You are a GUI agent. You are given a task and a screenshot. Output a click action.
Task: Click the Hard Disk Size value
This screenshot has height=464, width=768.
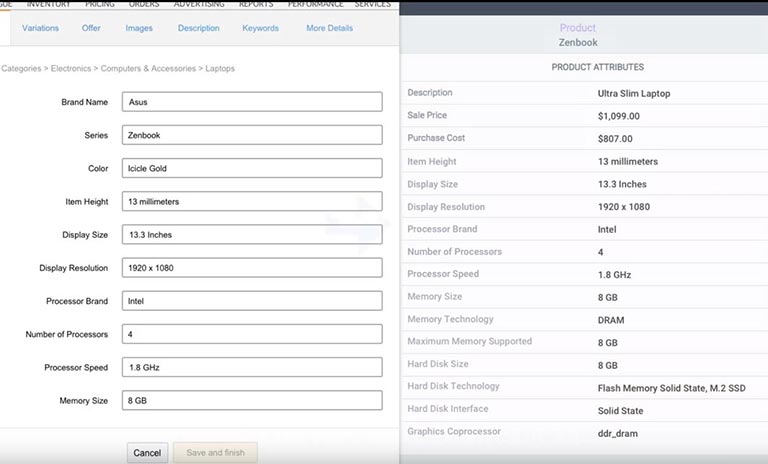point(607,366)
